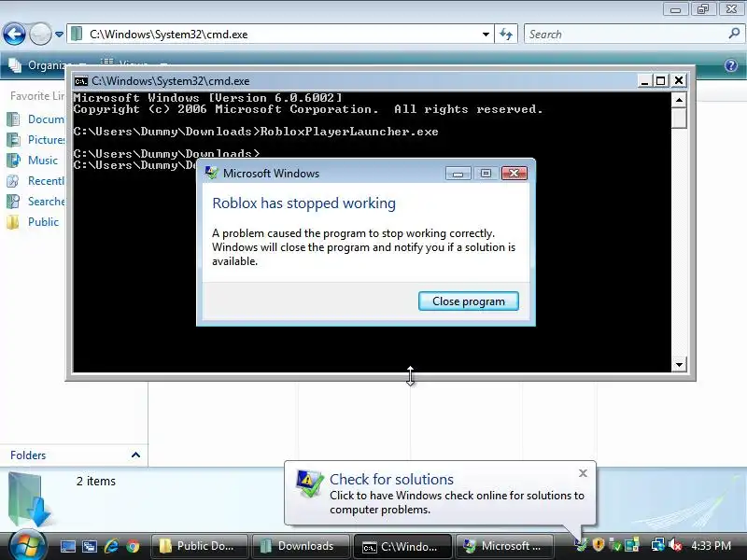Click the large Downloads folder icon in details pane
The image size is (747, 560).
click(30, 498)
